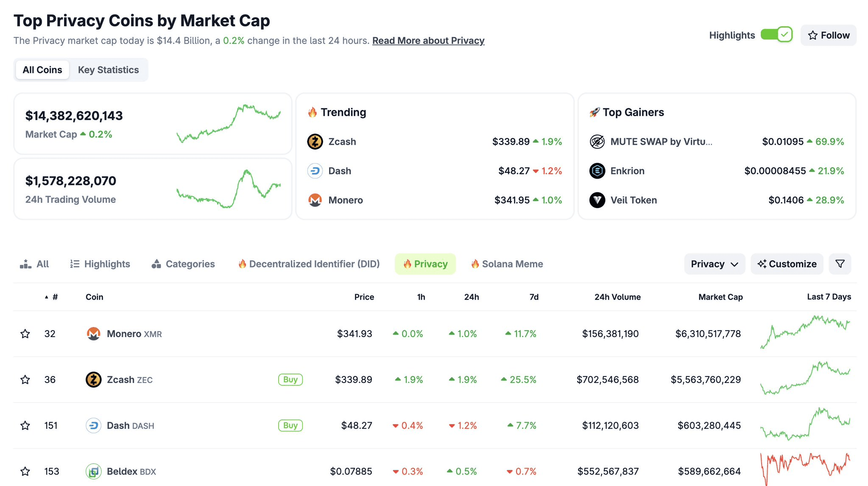Click the Monero XMR logo in table
Screen dimensions: 868x486
93,334
